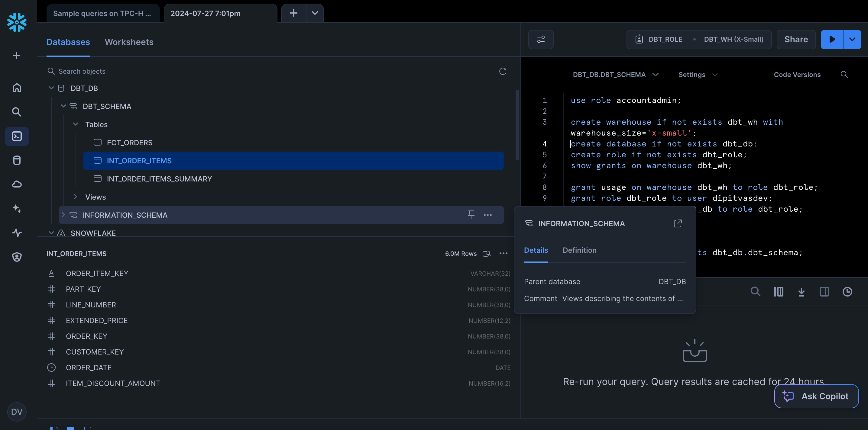Expand the Views folder
This screenshot has width=868, height=430.
click(76, 197)
